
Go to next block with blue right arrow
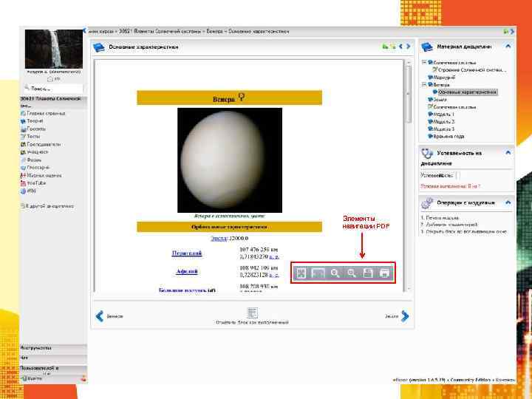(x=405, y=316)
